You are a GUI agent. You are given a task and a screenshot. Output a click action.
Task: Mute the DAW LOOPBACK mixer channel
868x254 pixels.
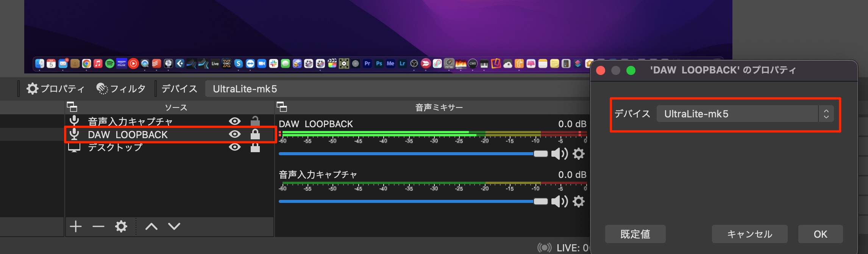click(559, 154)
